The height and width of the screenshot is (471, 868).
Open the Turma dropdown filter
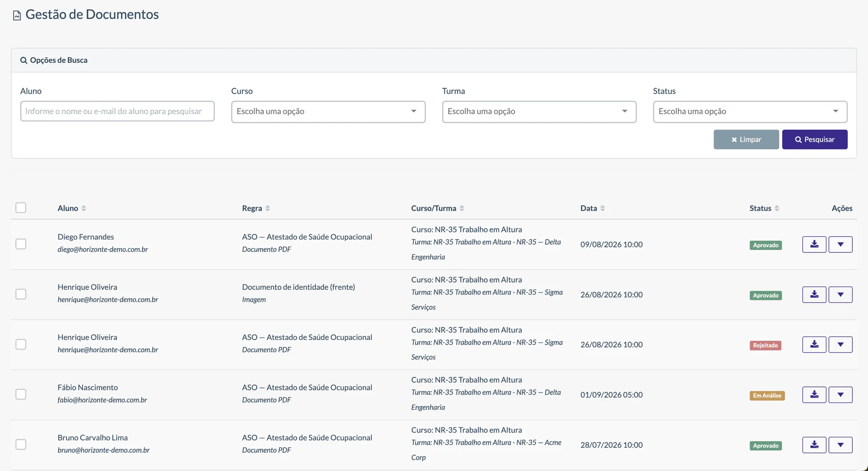click(539, 112)
